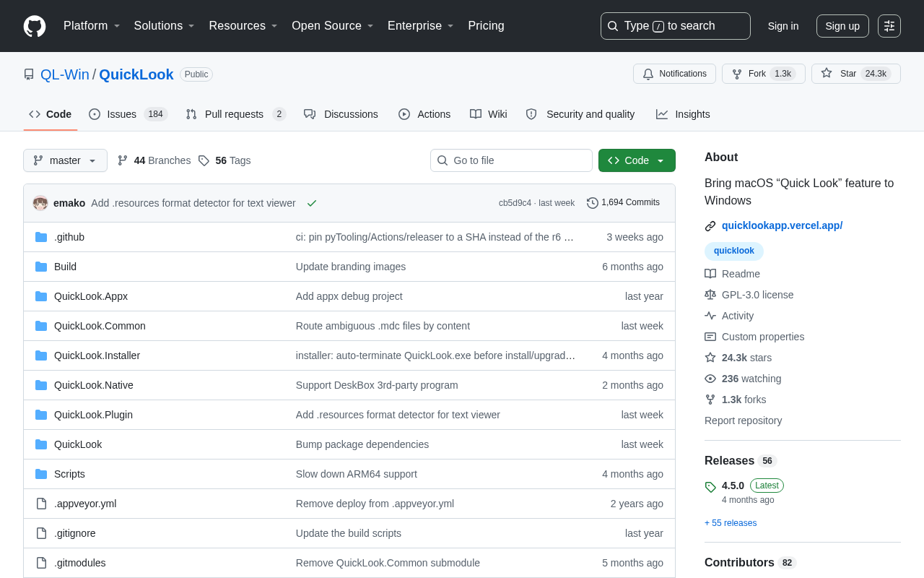The image size is (924, 578).
Task: Open the green Code dropdown
Action: (637, 160)
